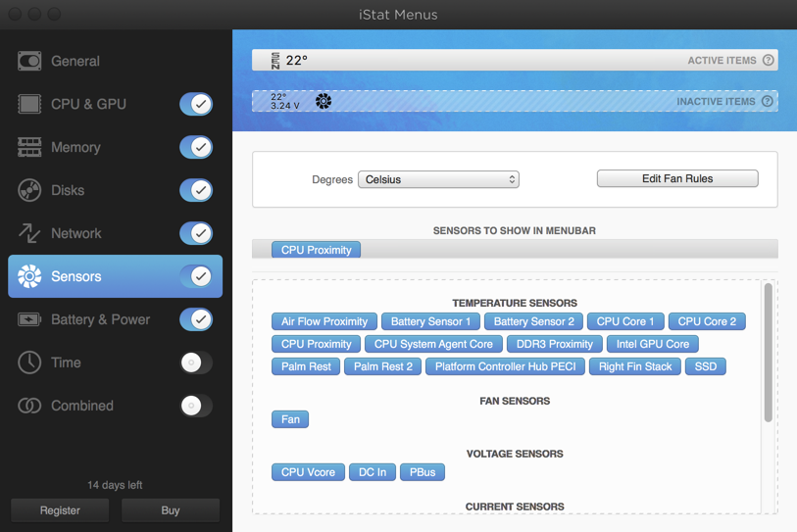The height and width of the screenshot is (532, 797).
Task: Select DC In voltage sensor
Action: pos(373,472)
